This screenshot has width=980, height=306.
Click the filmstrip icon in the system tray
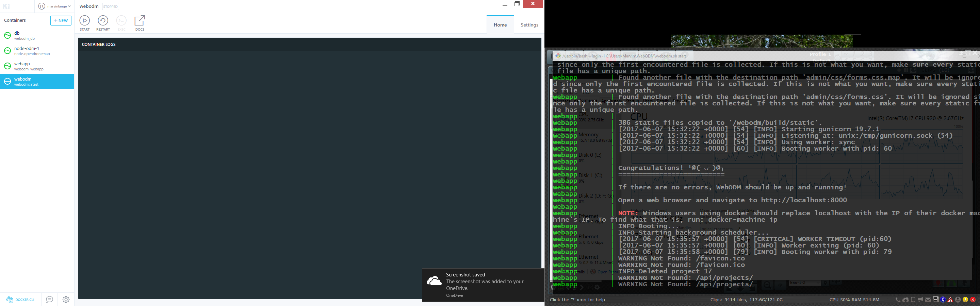[935, 300]
